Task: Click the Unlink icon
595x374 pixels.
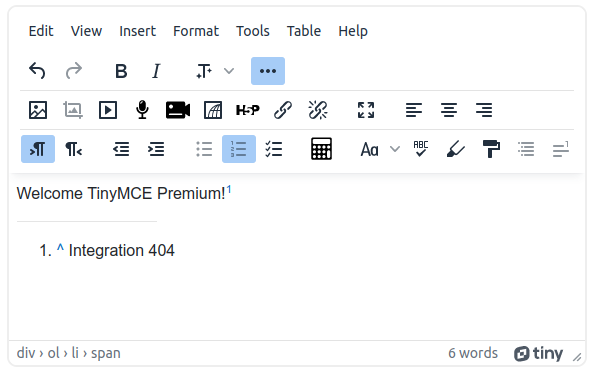Action: tap(318, 110)
